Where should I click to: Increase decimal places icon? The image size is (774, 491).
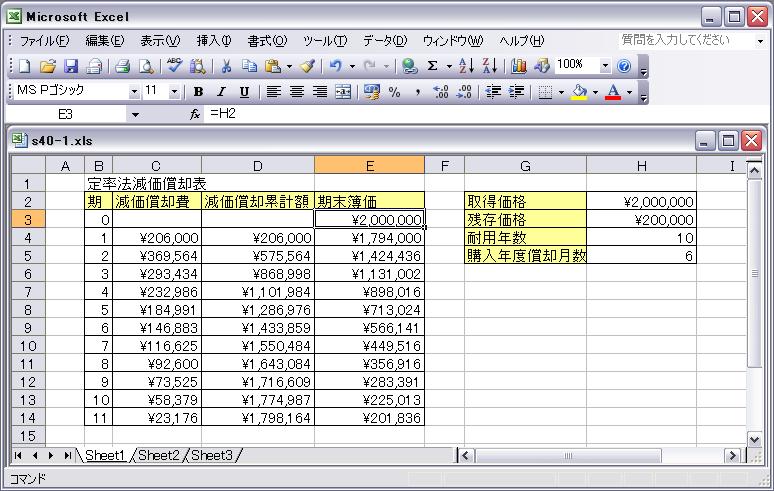440,92
